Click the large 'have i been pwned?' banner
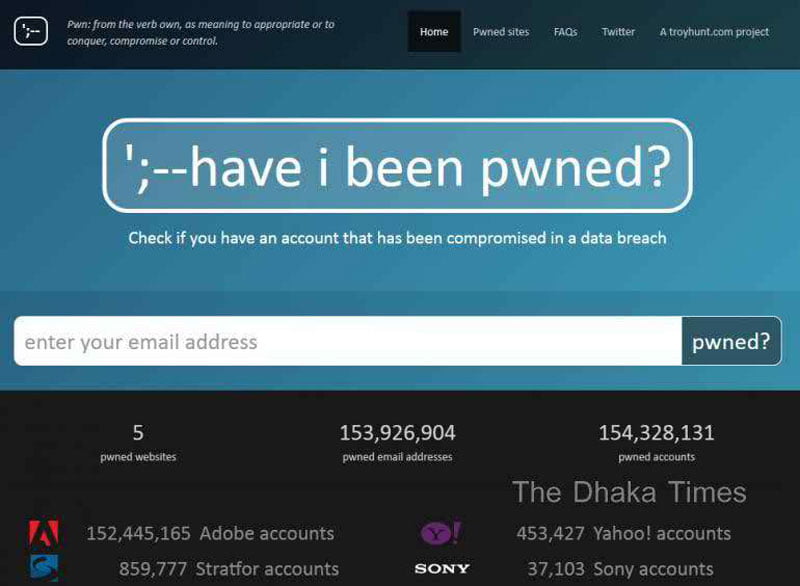800x586 pixels. click(397, 166)
